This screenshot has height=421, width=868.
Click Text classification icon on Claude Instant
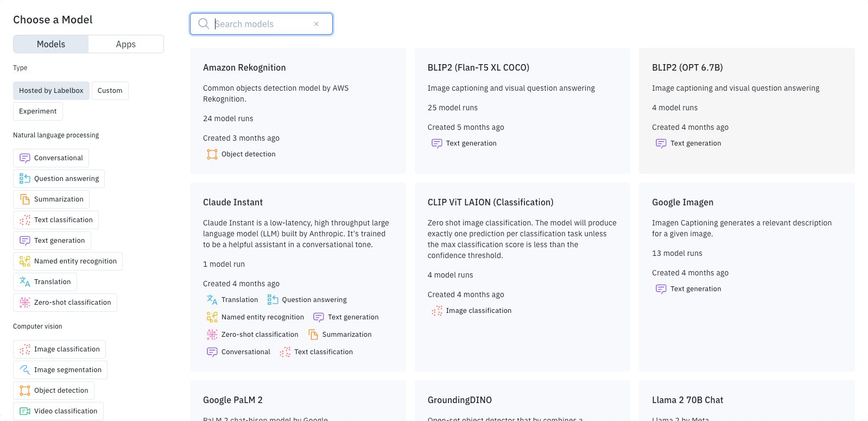point(285,352)
